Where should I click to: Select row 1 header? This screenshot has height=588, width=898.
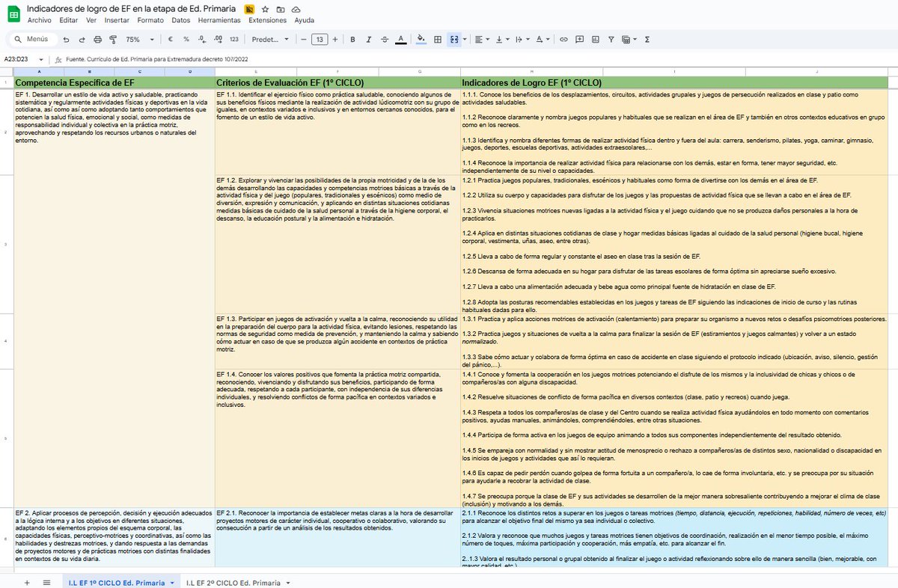coord(6,82)
